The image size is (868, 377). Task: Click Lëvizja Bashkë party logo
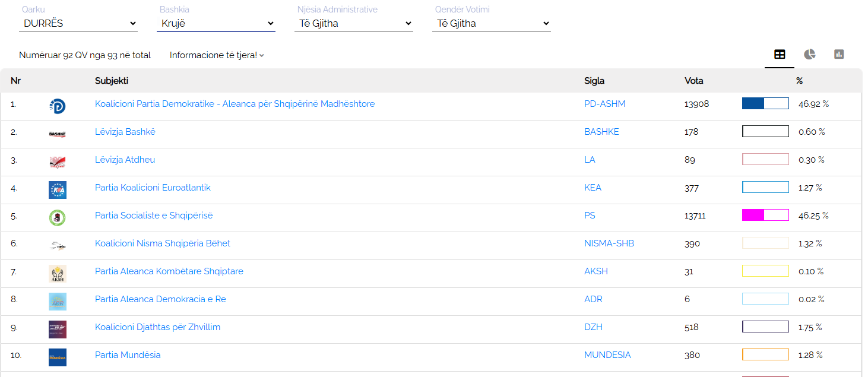click(58, 134)
